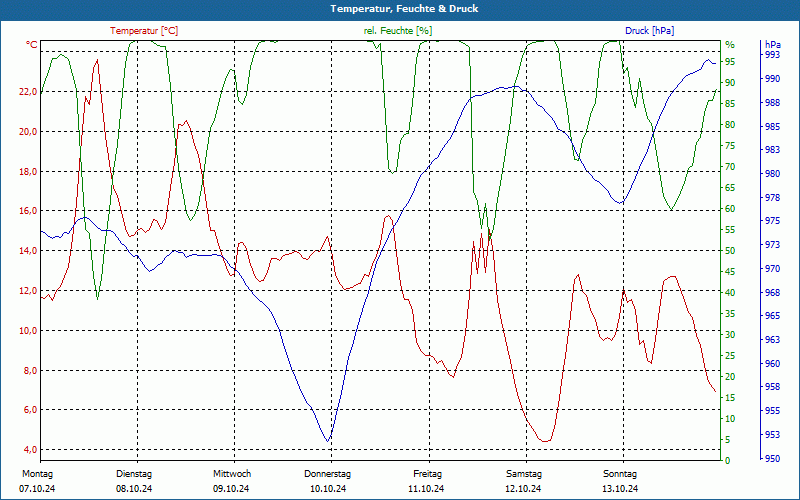This screenshot has height=500, width=800.
Task: Click the "10,0" temperature axis value
Action: pyautogui.click(x=29, y=330)
